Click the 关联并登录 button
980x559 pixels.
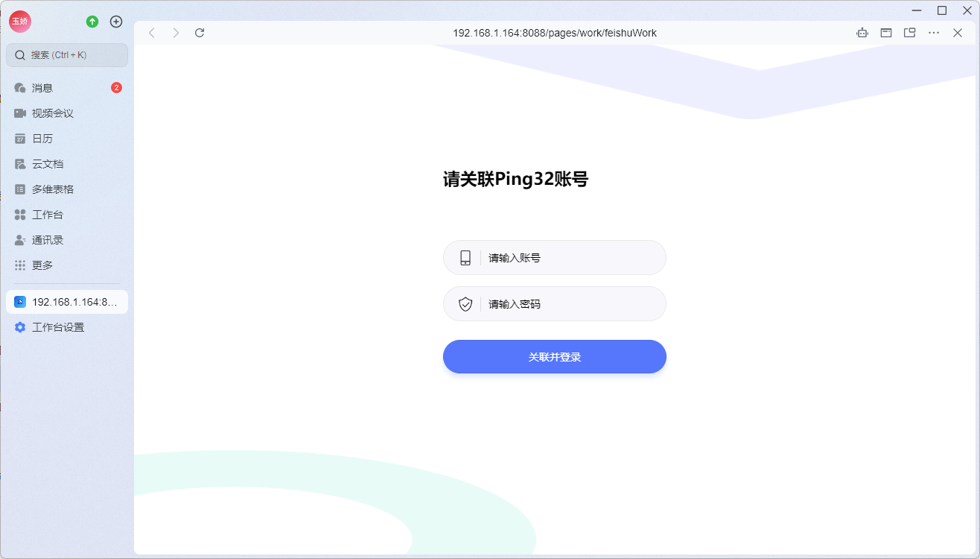coord(555,357)
